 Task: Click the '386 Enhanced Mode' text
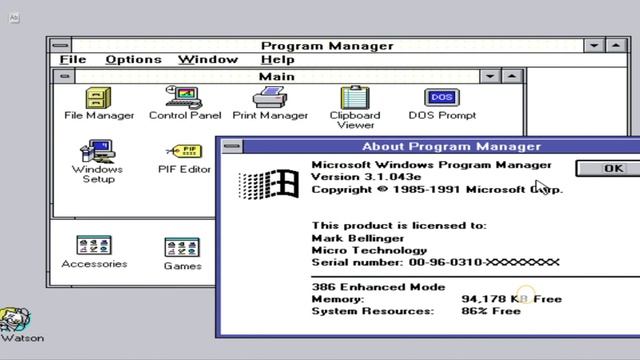point(378,287)
